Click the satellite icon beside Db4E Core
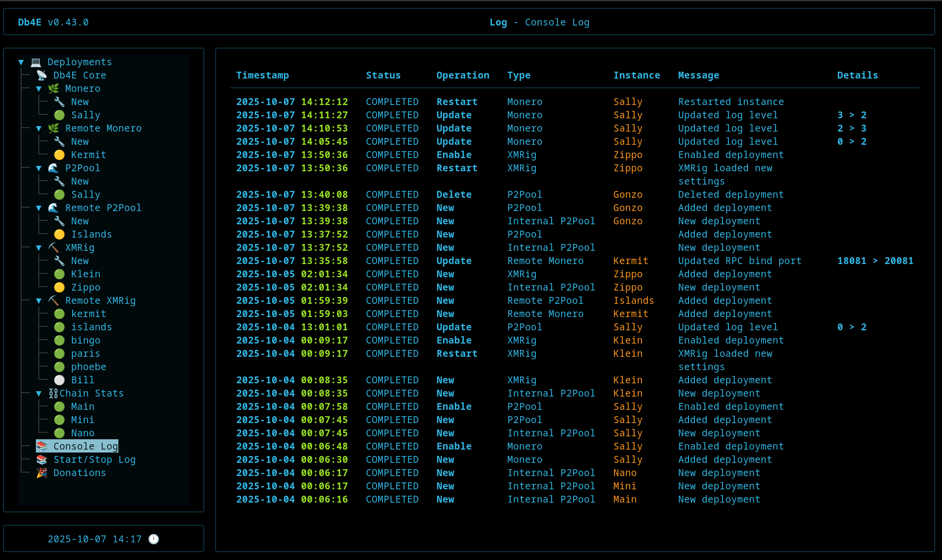 tap(42, 75)
